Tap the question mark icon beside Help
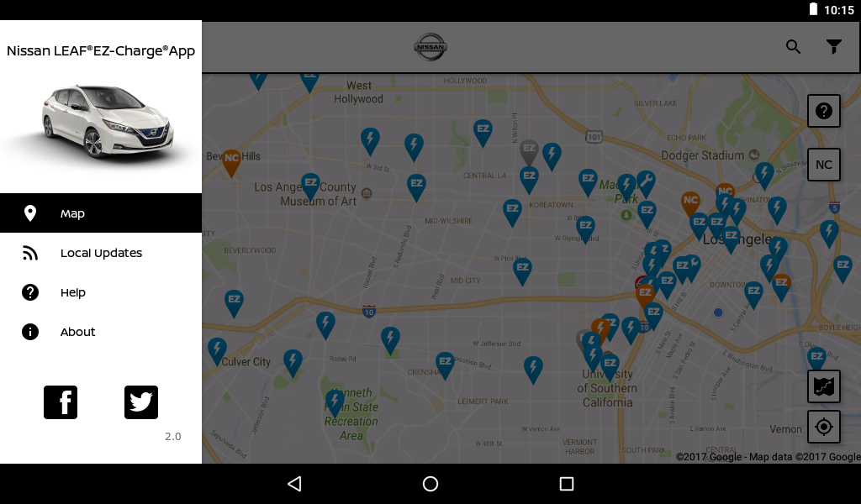Image resolution: width=861 pixels, height=504 pixels. click(30, 292)
